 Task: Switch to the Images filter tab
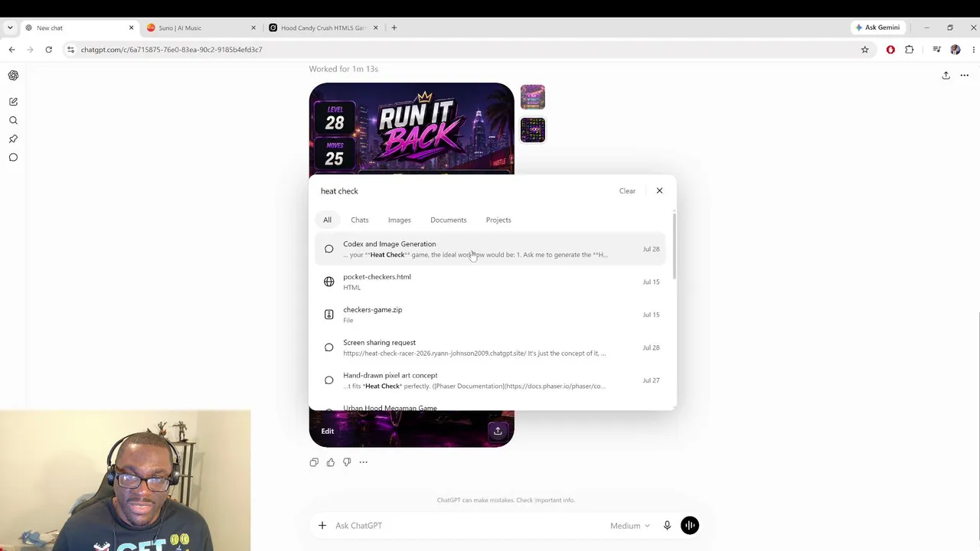[400, 220]
